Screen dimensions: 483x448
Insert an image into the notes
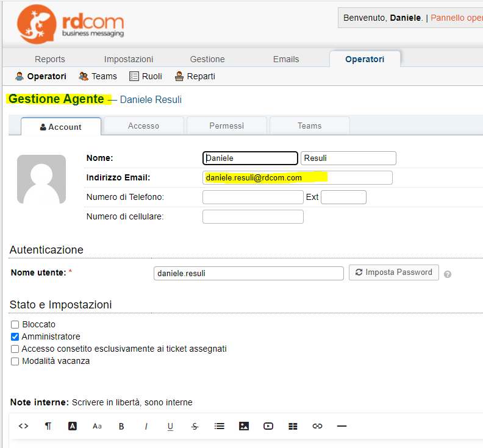[244, 426]
